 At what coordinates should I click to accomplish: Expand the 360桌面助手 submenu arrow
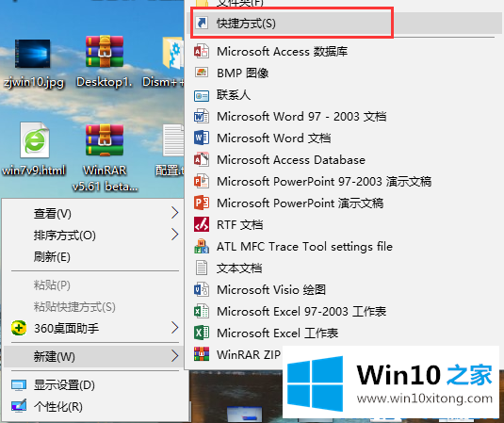(175, 328)
